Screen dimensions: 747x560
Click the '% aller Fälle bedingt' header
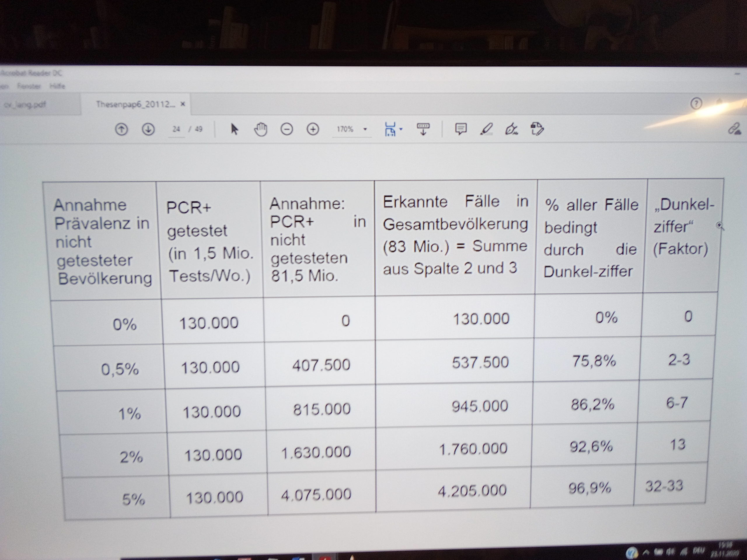591,238
